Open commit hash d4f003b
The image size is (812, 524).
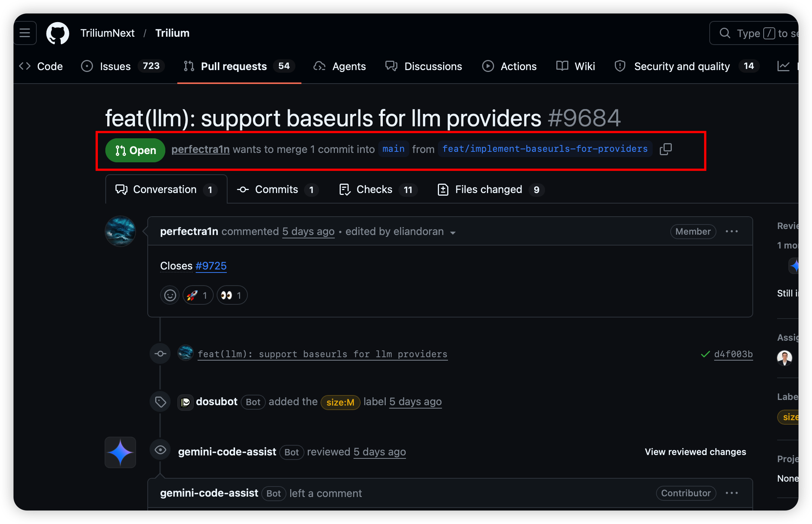pos(734,354)
